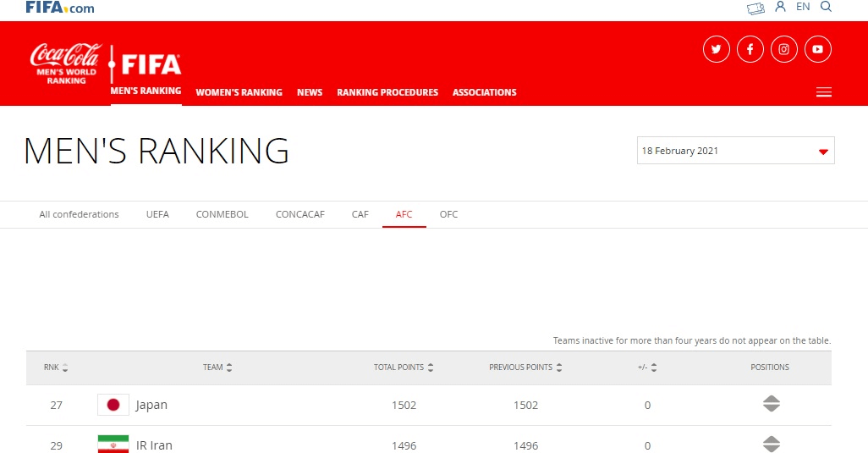Click the tickets icon at top
The height and width of the screenshot is (453, 868).
pos(755,8)
